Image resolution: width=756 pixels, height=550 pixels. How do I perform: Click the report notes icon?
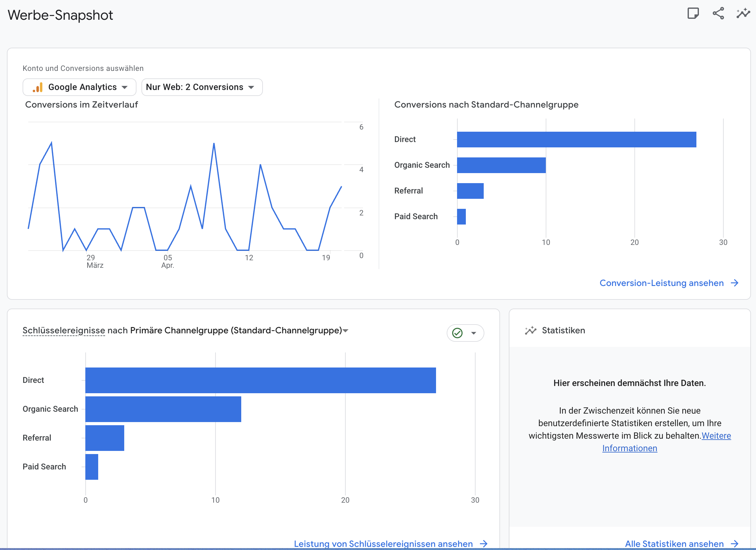point(693,13)
